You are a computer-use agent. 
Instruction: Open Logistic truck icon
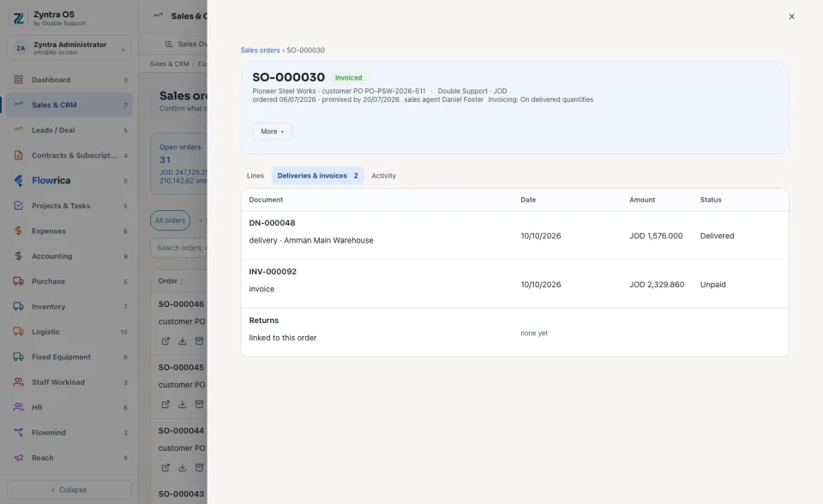[18, 331]
